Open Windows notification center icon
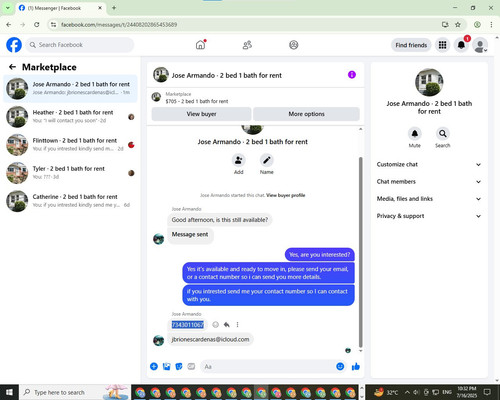 (x=487, y=392)
